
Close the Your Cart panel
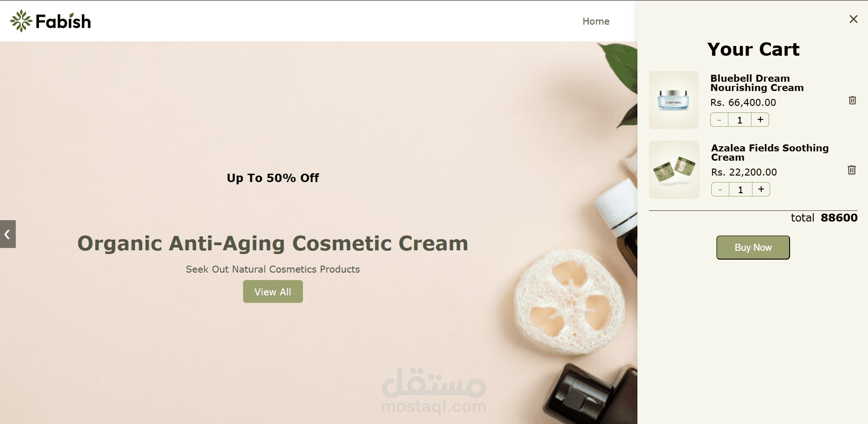coord(853,19)
